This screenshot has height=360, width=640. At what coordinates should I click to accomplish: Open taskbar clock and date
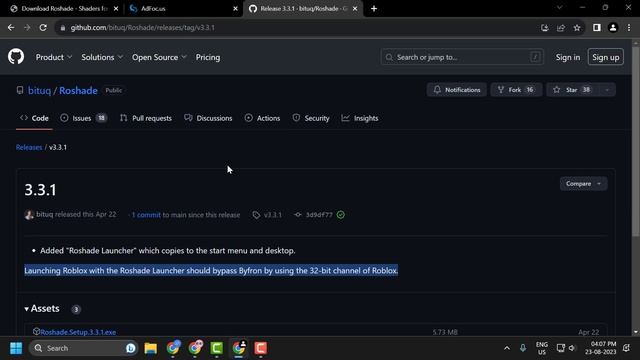600,348
